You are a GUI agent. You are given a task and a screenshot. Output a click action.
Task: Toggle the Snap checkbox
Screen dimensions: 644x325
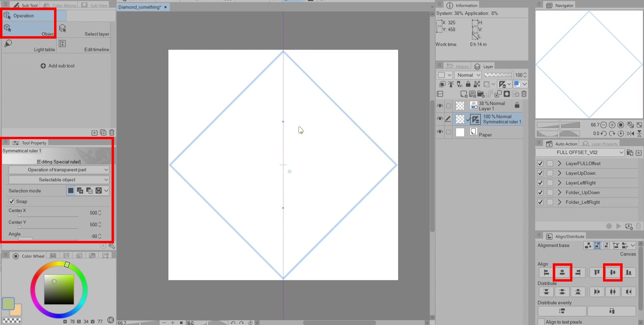tap(12, 202)
